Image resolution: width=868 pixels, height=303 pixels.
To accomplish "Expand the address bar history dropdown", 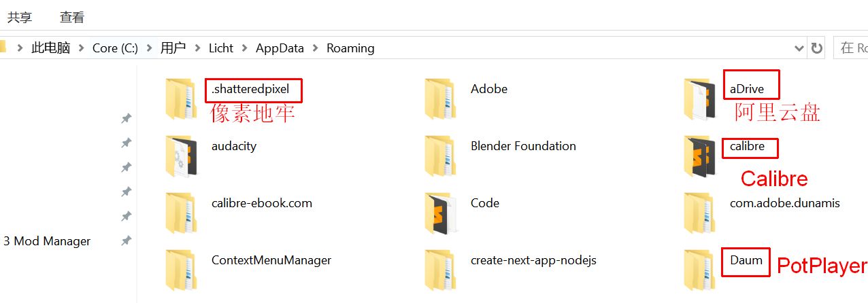I will (799, 48).
